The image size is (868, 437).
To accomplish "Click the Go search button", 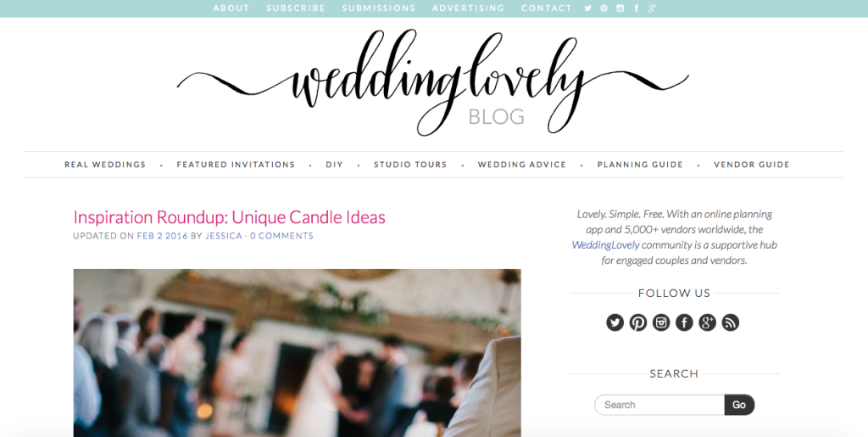I will [x=739, y=405].
